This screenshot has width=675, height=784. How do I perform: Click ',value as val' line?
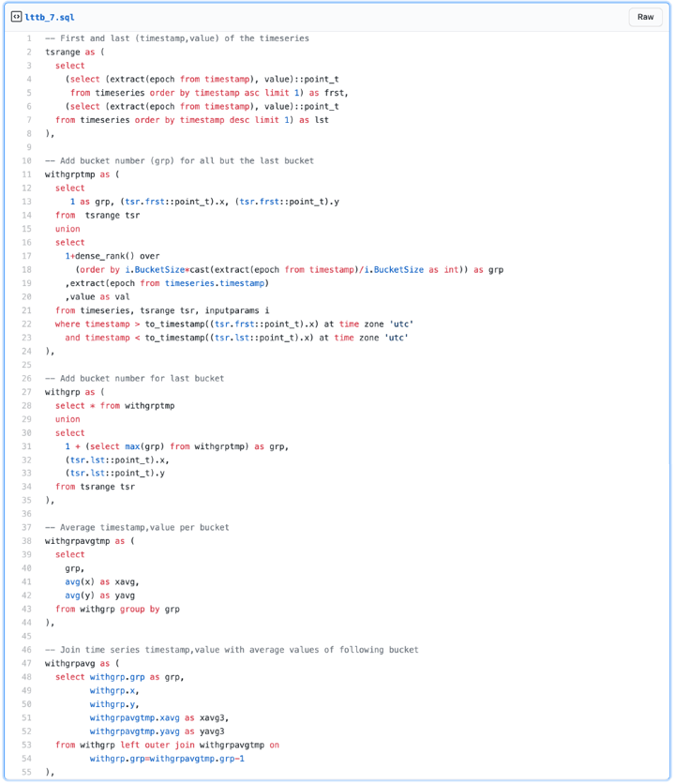pos(97,297)
